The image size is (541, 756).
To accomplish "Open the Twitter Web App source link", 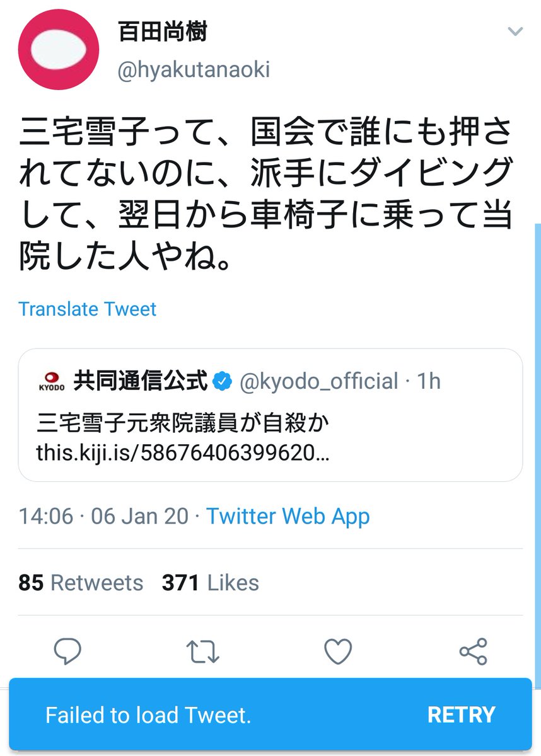I will (x=288, y=517).
